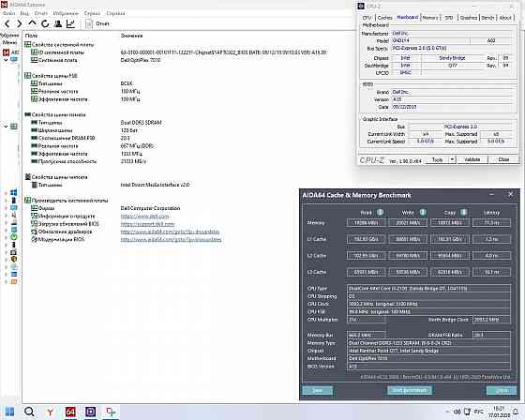Click the Tools button in CPU-Z
525x420 pixels.
437,159
